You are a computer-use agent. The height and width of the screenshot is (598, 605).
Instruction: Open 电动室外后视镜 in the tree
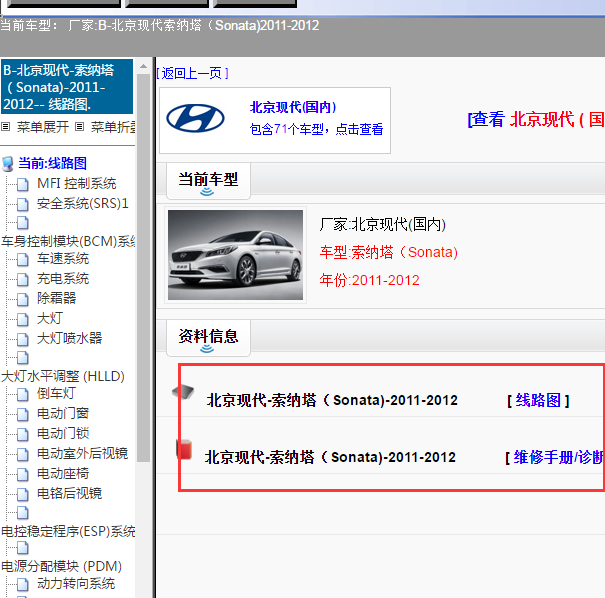[x=83, y=454]
